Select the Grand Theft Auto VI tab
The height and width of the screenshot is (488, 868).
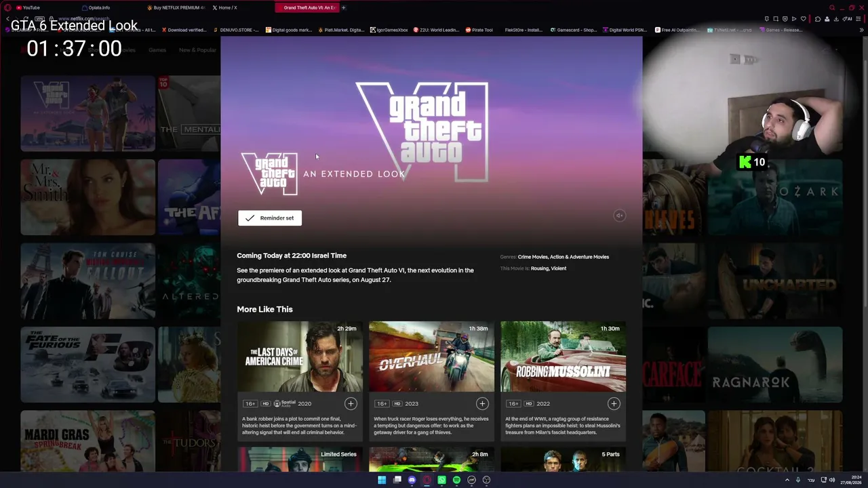click(307, 7)
